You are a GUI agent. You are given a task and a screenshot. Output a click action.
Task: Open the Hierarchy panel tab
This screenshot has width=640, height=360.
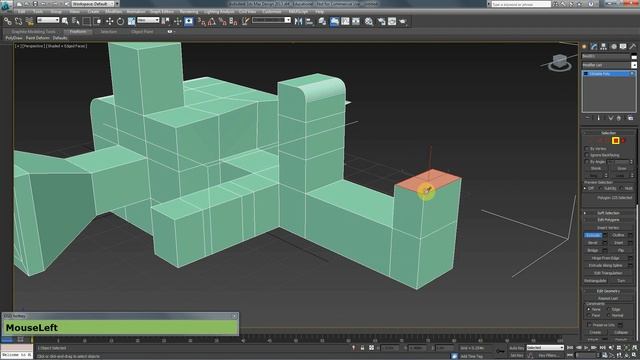click(x=604, y=47)
